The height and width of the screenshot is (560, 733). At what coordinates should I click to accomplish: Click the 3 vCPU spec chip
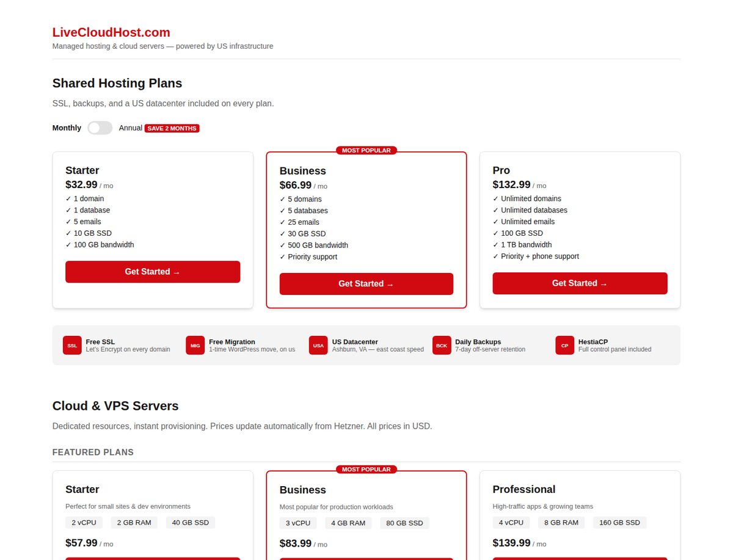(298, 523)
